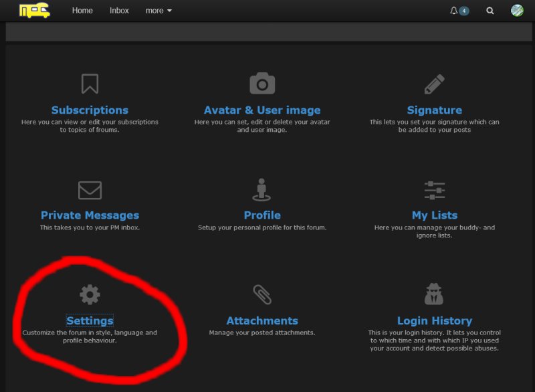
Task: Click text 'Setup your personal profile for this forum.'
Action: [262, 227]
